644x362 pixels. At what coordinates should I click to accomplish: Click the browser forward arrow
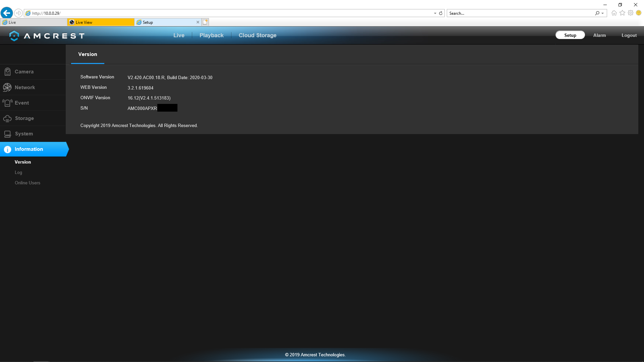18,13
